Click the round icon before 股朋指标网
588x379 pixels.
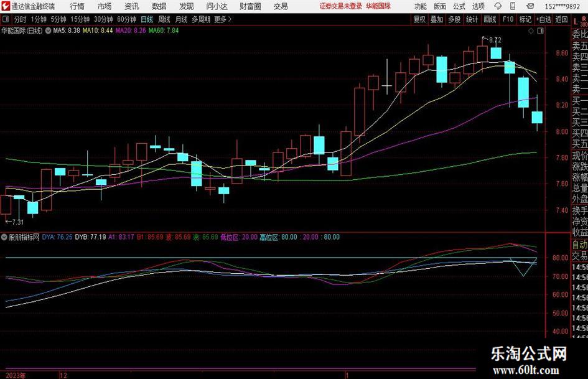4,237
